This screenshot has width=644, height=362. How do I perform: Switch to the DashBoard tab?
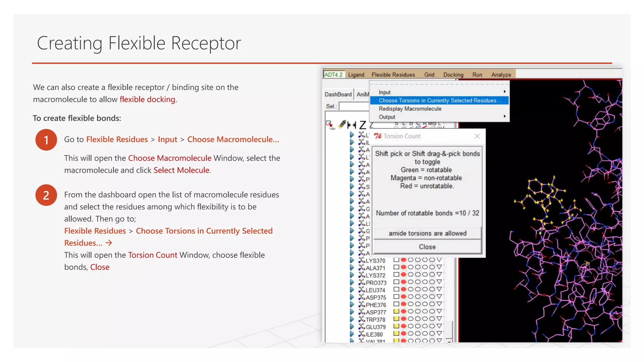[x=338, y=94]
